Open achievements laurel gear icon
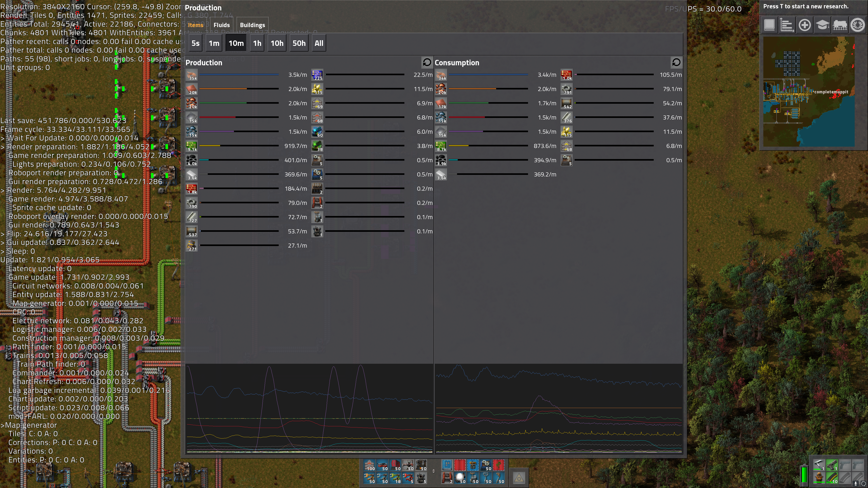Image resolution: width=868 pixels, height=488 pixels. (x=858, y=25)
